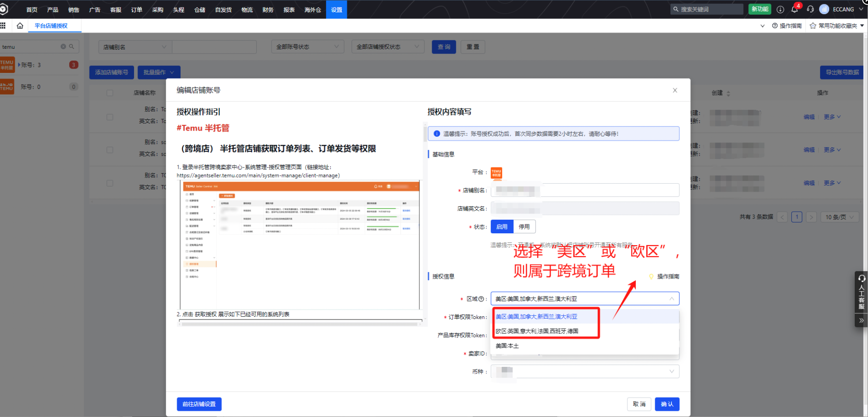The image size is (868, 417).
Task: Open the 全部账号状态 dropdown
Action: 307,47
